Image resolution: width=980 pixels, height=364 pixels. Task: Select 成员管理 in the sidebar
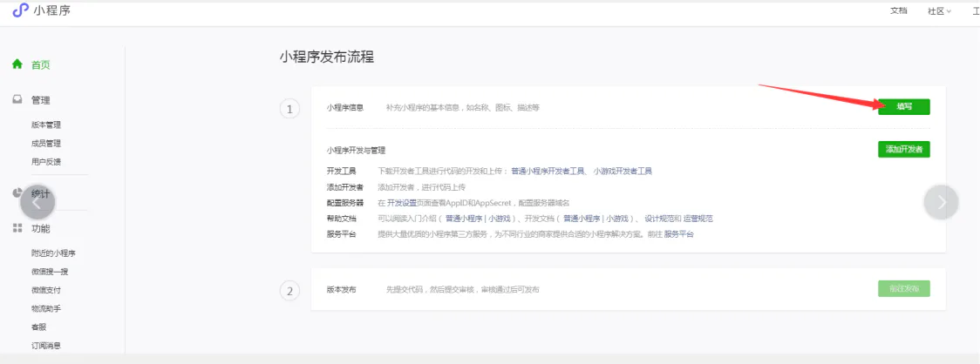46,144
